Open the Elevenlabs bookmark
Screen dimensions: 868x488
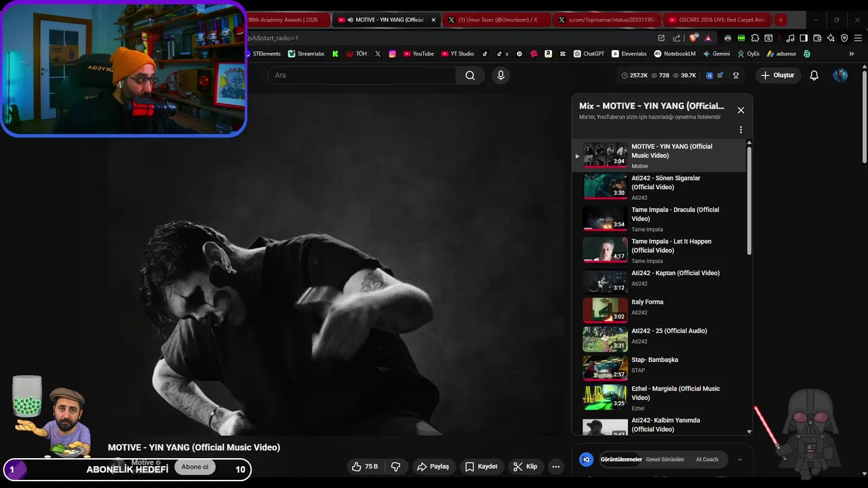pos(630,54)
